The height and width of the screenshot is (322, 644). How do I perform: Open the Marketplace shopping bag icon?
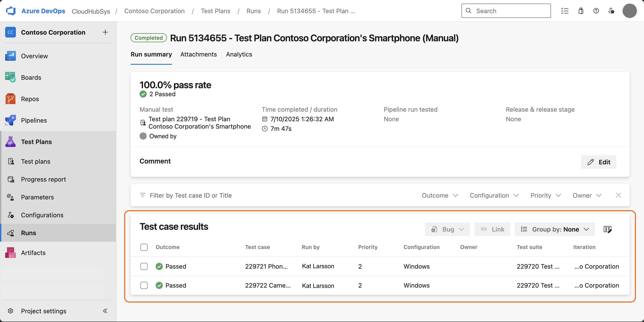point(581,11)
